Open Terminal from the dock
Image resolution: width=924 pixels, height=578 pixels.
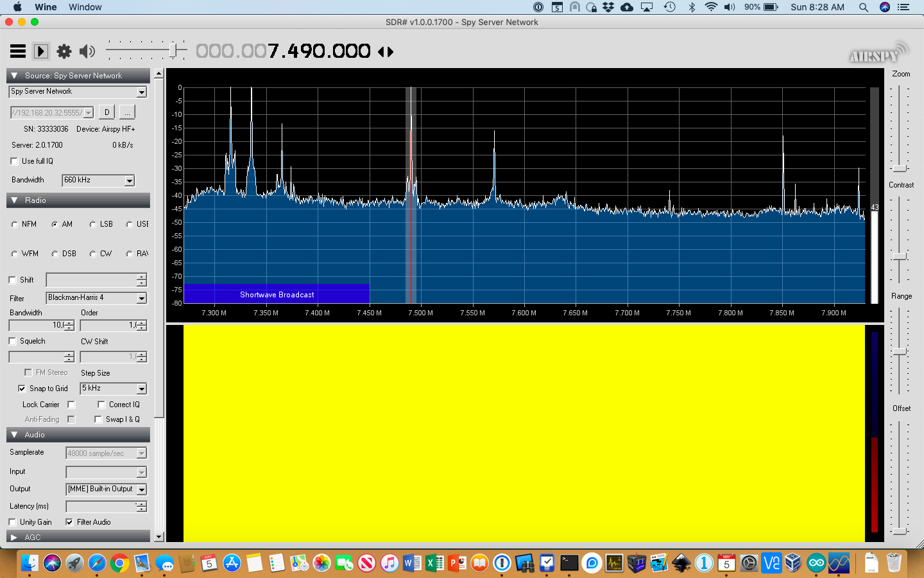(x=569, y=563)
